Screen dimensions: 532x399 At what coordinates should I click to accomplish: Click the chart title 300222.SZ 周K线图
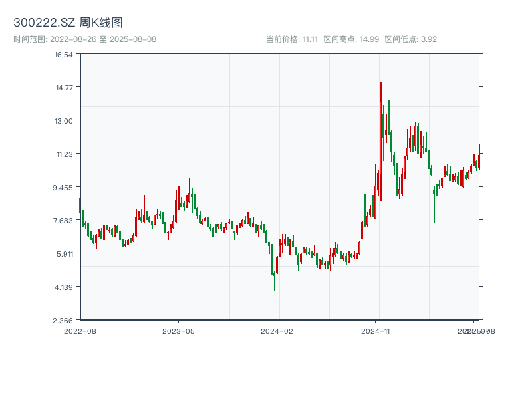68,23
